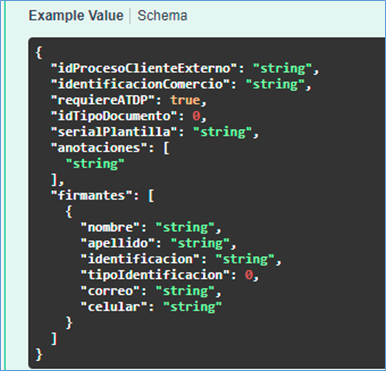Click the serialPlantilla key

115,132
